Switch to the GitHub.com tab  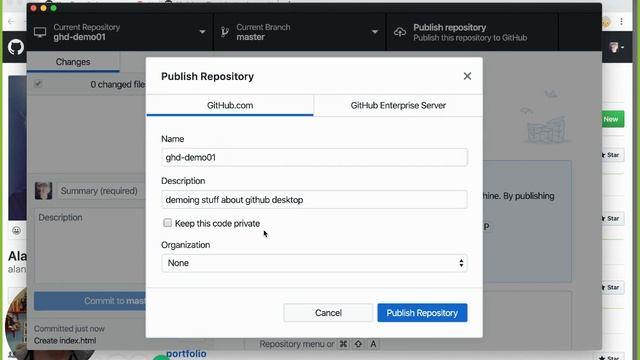pos(230,105)
